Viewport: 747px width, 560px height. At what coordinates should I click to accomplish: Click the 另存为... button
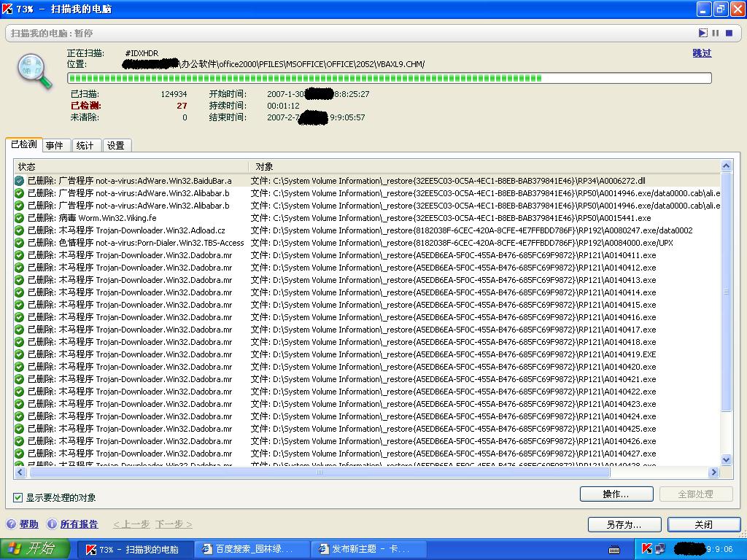624,525
